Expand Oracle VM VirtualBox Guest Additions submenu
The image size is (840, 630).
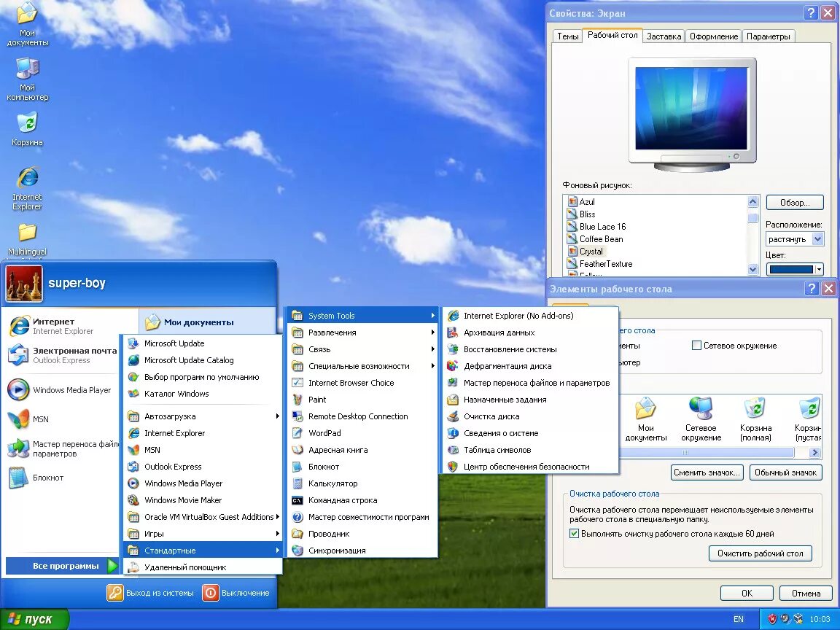point(203,517)
